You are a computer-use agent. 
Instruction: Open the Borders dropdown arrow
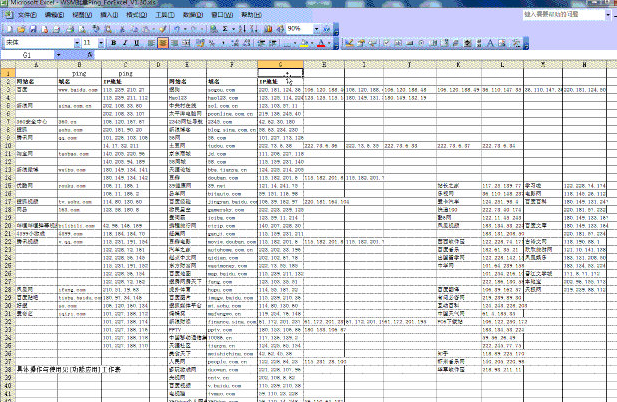[295, 42]
